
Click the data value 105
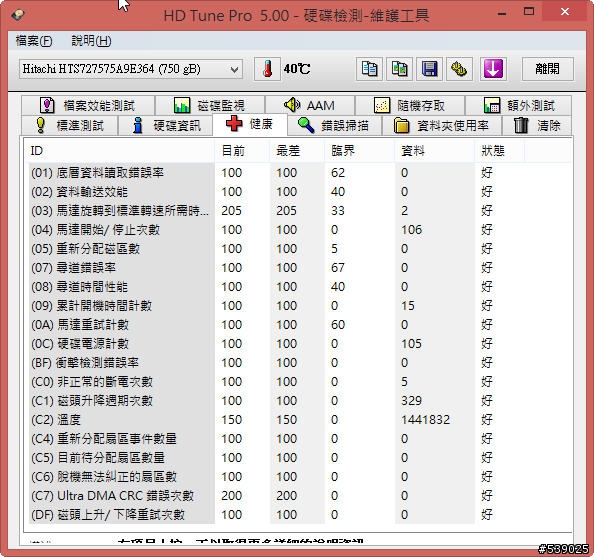(411, 344)
